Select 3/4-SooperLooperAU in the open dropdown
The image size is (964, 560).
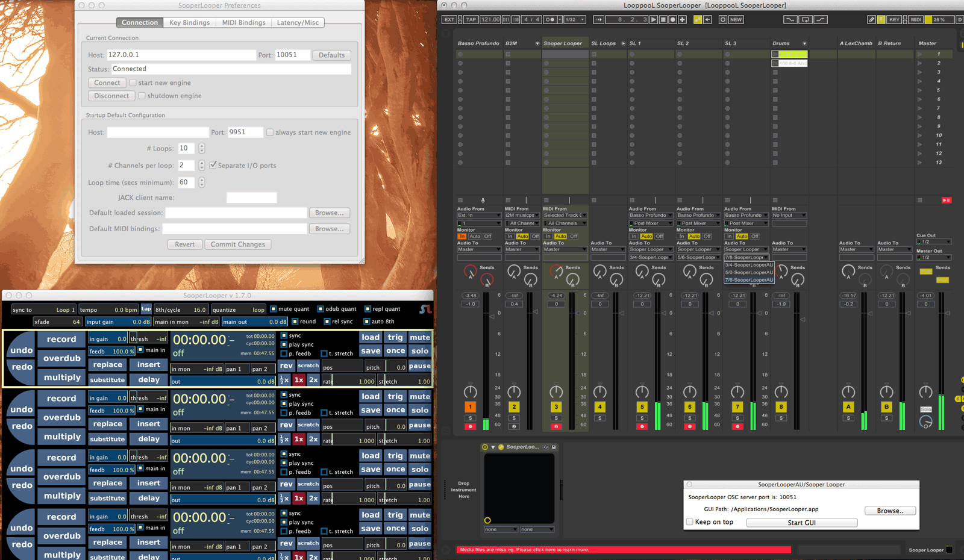[x=749, y=265]
